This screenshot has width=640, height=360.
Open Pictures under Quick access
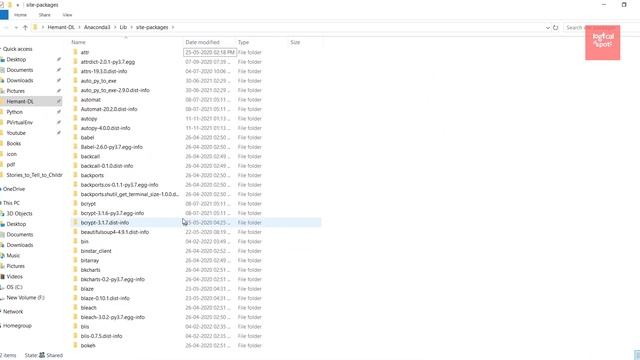16,91
